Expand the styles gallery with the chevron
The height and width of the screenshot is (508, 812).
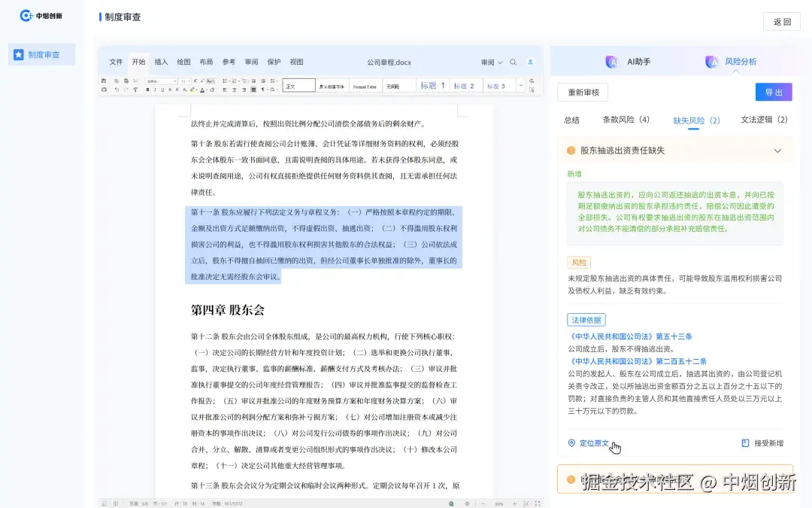pos(521,85)
